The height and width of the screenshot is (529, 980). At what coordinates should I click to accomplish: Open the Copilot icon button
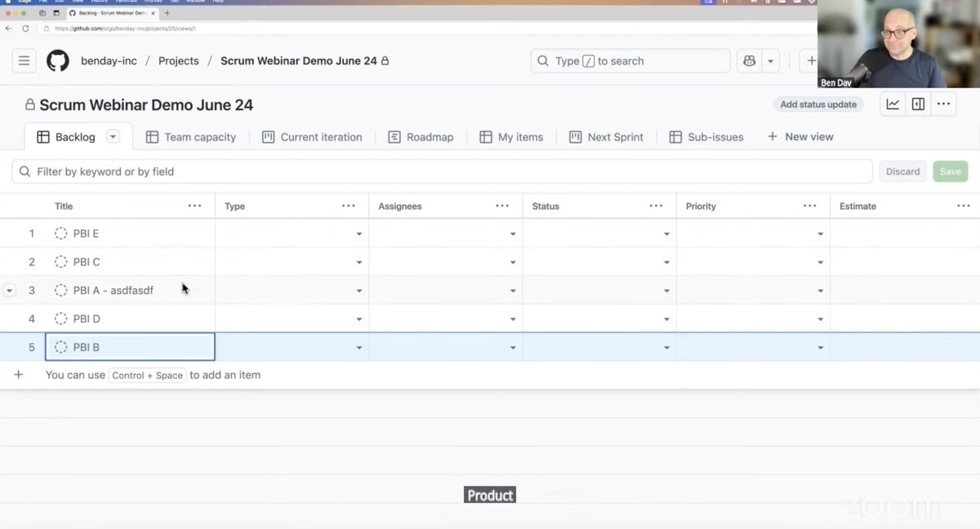[749, 60]
